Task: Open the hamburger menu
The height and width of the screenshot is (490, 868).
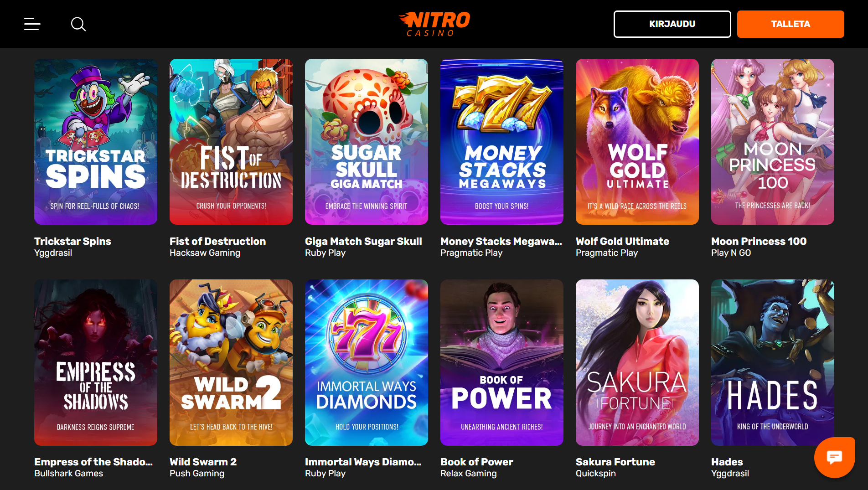Action: point(32,24)
